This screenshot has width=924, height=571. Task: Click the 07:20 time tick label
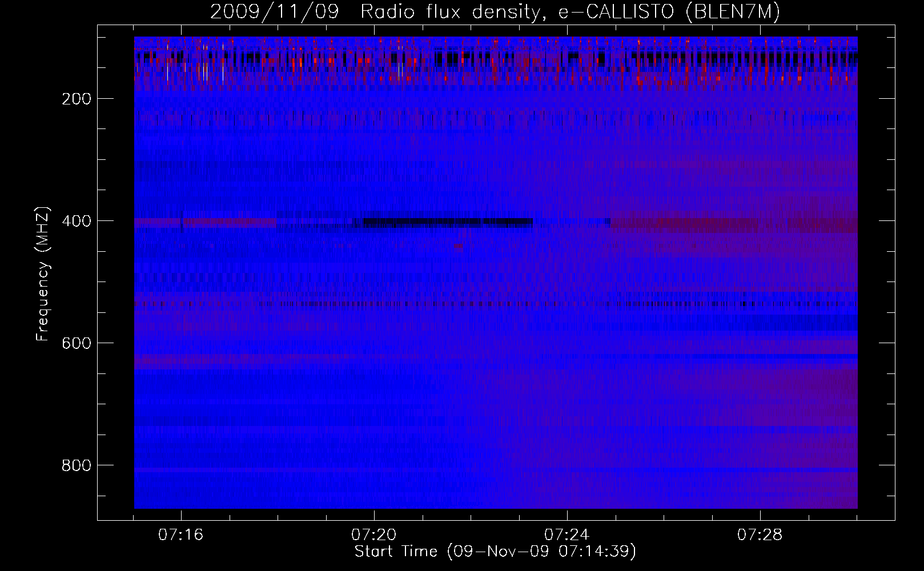[374, 535]
